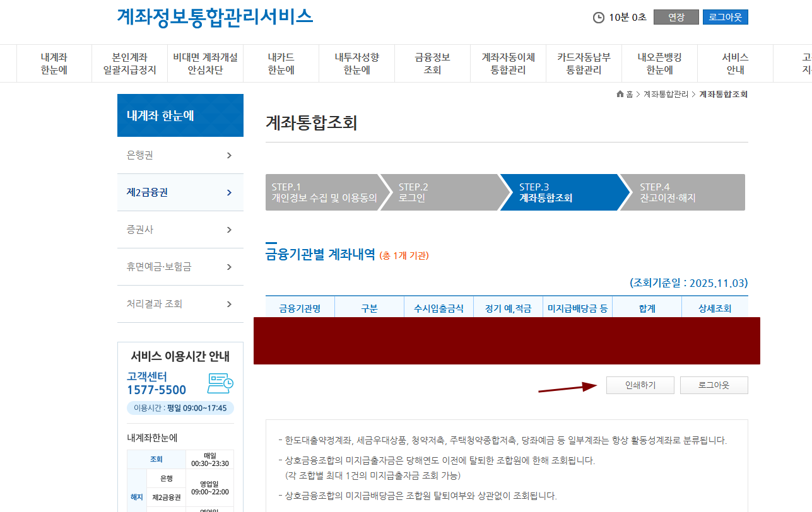Expand the 은행권 section in the sidebar
Viewport: 812px width, 512px height.
(x=180, y=155)
